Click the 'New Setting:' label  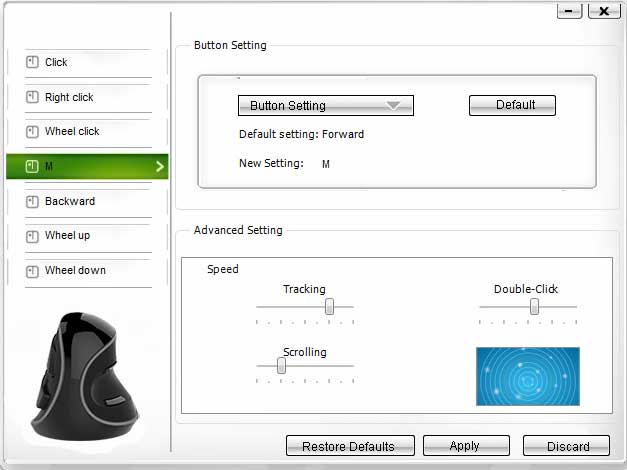(x=271, y=163)
